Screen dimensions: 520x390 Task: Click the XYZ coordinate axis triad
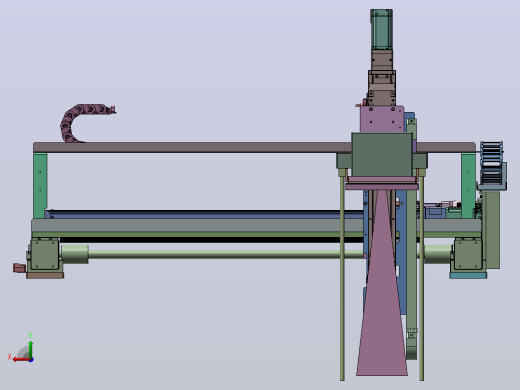point(21,348)
